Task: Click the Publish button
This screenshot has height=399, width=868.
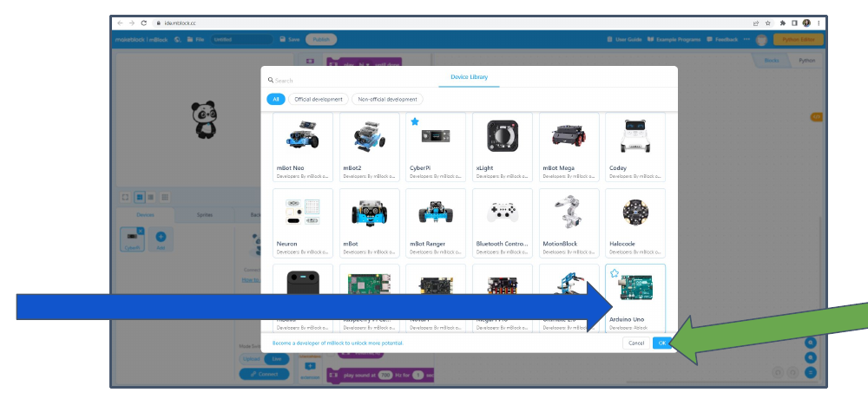Action: (x=321, y=39)
